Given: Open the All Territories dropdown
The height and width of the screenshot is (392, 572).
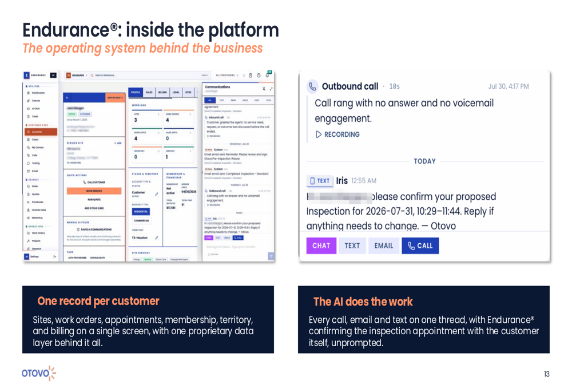Looking at the screenshot, I should tap(227, 75).
